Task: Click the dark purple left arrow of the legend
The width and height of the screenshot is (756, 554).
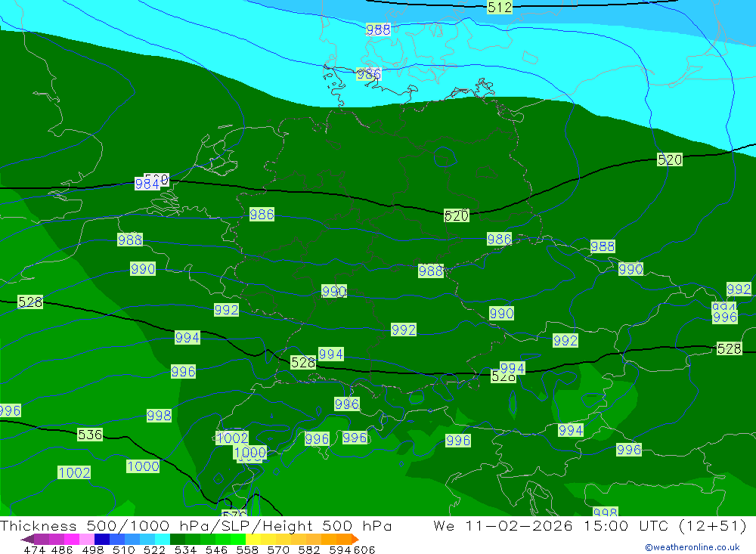Action: point(27,539)
